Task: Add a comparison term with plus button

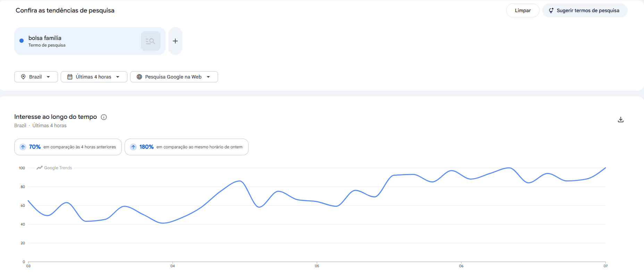Action: 175,41
